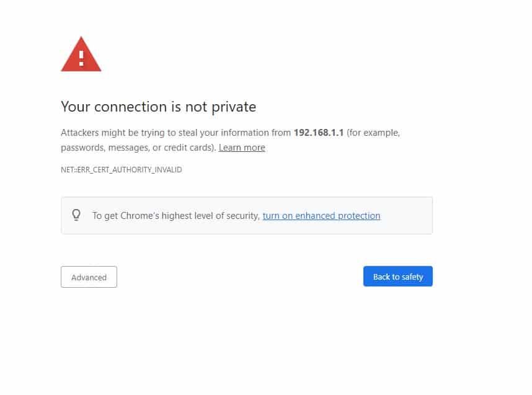This screenshot has width=532, height=395.
Task: Click the 'Attackers might be trying' sentence
Action: pyautogui.click(x=124, y=133)
